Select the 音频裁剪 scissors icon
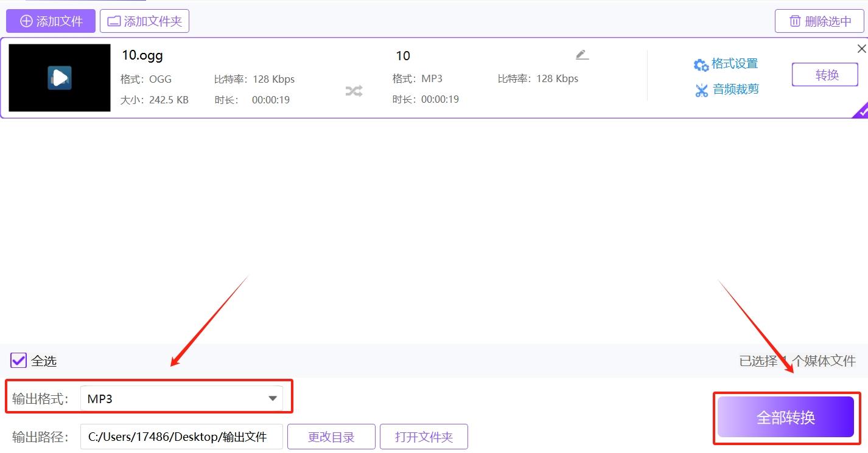 pos(701,89)
